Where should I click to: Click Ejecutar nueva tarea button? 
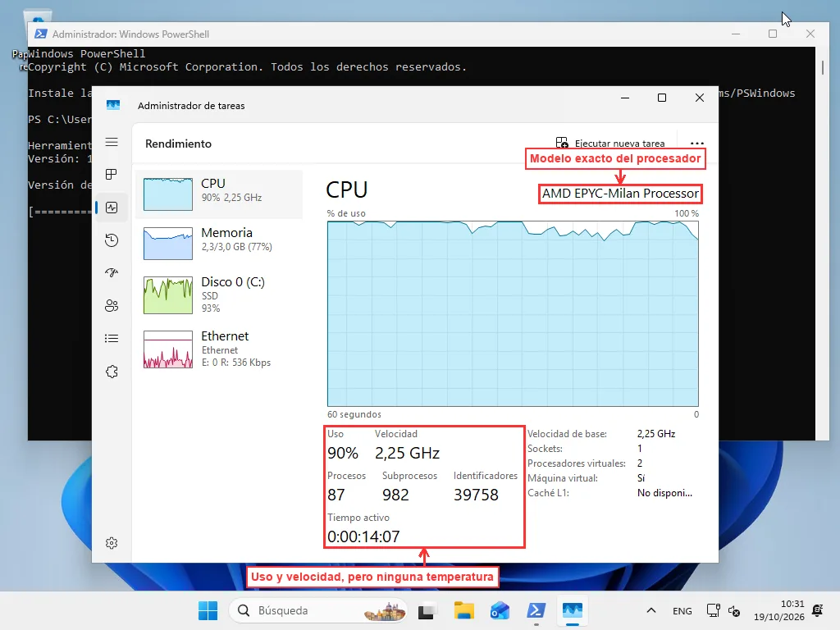tap(610, 143)
